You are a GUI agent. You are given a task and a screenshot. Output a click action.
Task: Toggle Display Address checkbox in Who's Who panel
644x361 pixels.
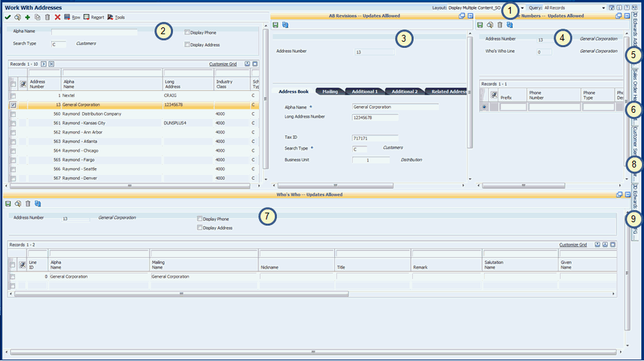click(200, 228)
